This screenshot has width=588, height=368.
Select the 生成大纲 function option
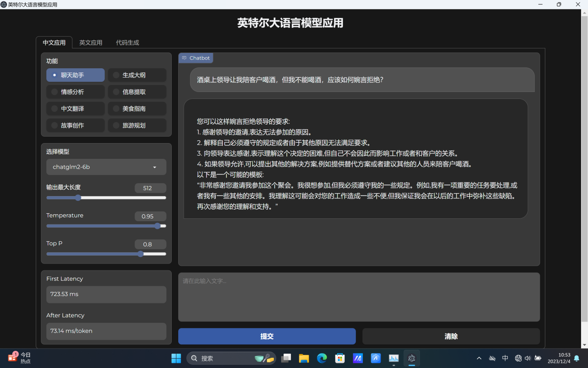(x=137, y=75)
